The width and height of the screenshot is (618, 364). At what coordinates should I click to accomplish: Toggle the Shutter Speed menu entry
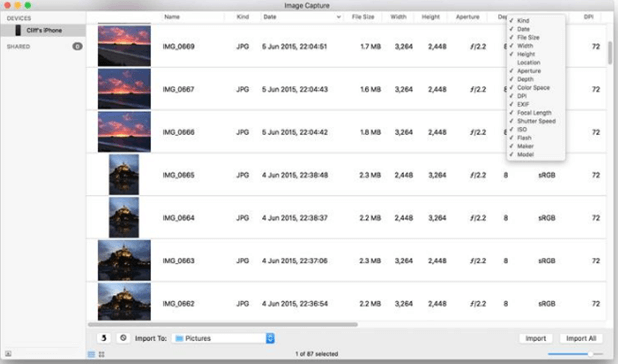point(536,121)
